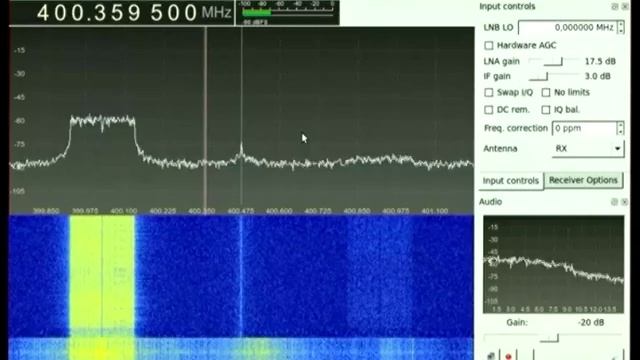Decrease LNB LO with the down arrow
Image resolution: width=640 pixels, height=360 pixels.
coord(621,31)
